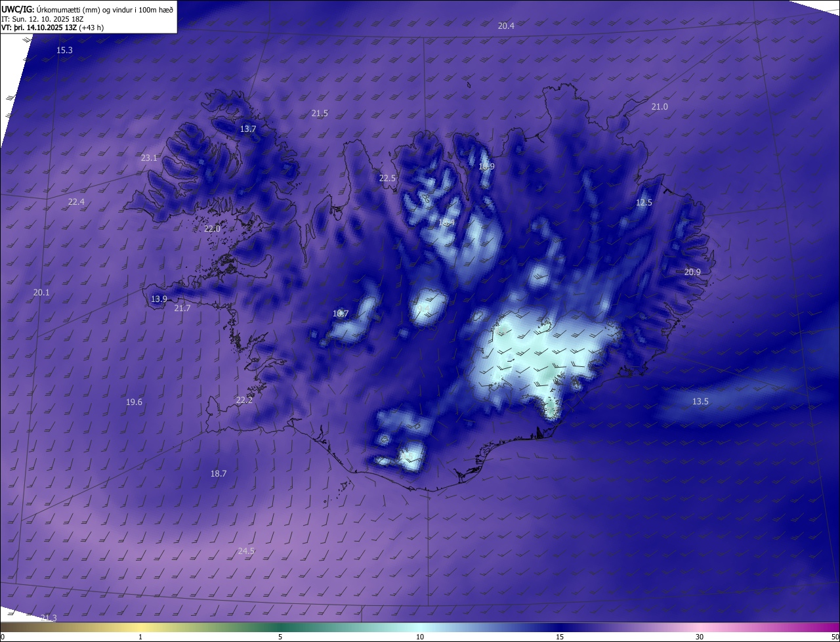The height and width of the screenshot is (642, 840).
Task: Click the 13.7 value on the map
Action: point(248,129)
